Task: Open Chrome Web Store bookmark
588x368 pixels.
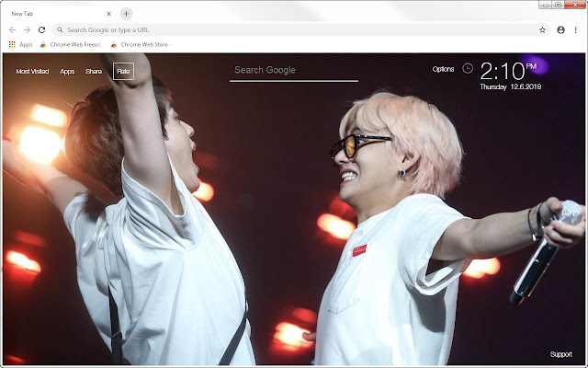Action: click(x=141, y=44)
